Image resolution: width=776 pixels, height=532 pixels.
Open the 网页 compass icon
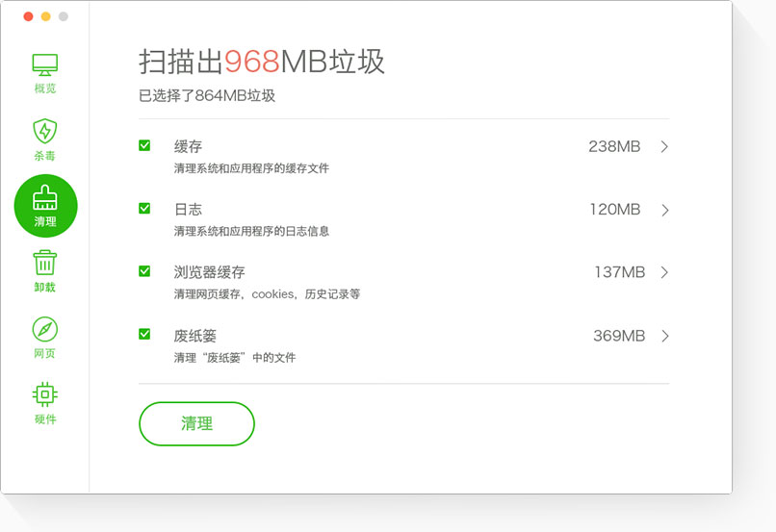click(45, 329)
